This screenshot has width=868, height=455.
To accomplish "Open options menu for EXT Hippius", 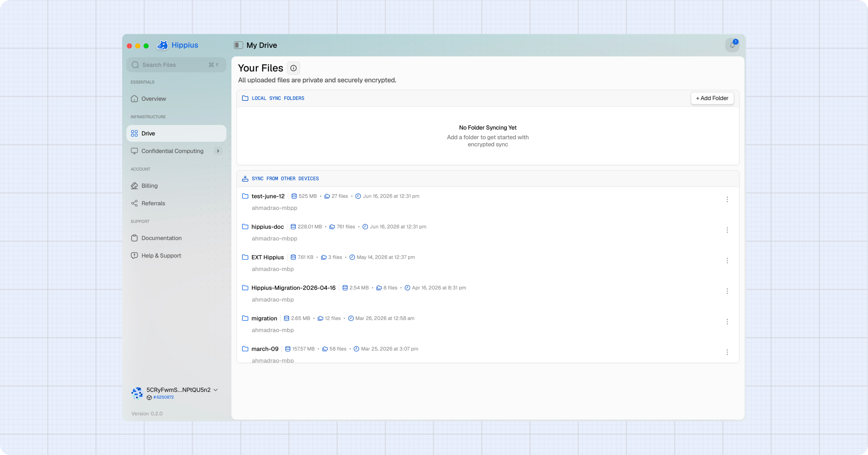I will pos(727,261).
